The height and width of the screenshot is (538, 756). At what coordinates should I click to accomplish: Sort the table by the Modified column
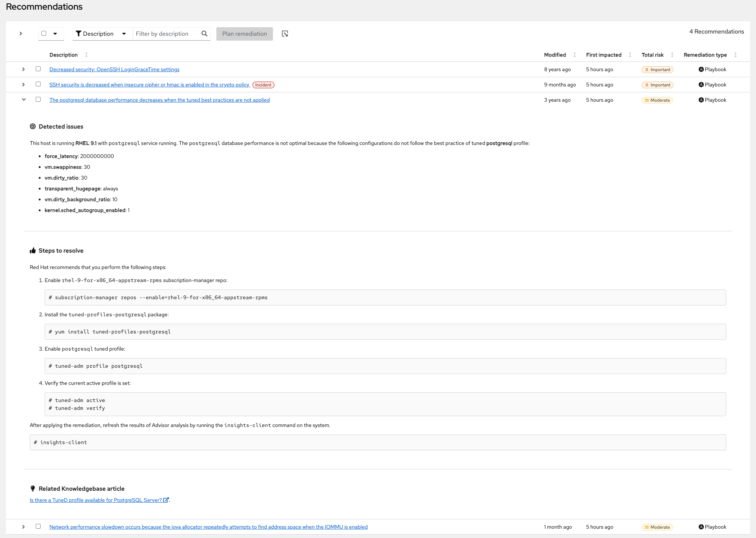pos(574,55)
